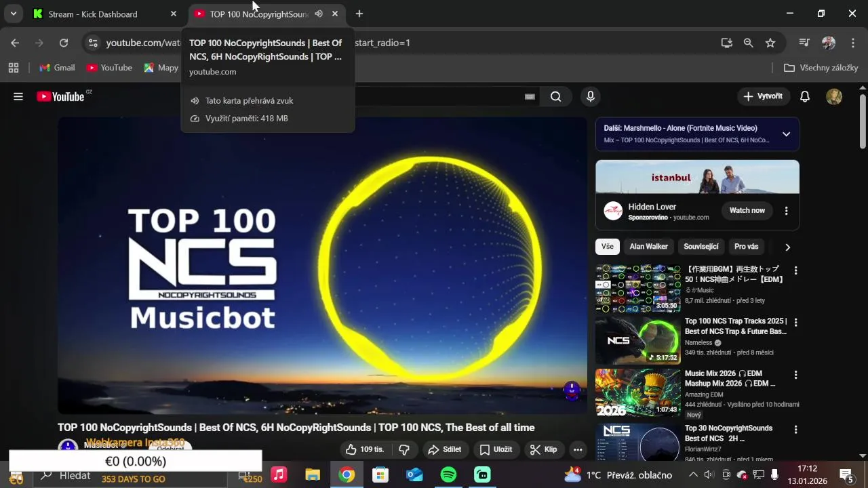This screenshot has height=488, width=868.
Task: Open Chrome media controls
Action: 804,43
